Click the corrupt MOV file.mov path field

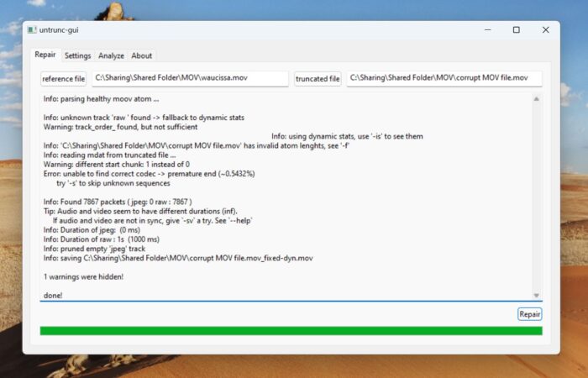click(444, 79)
